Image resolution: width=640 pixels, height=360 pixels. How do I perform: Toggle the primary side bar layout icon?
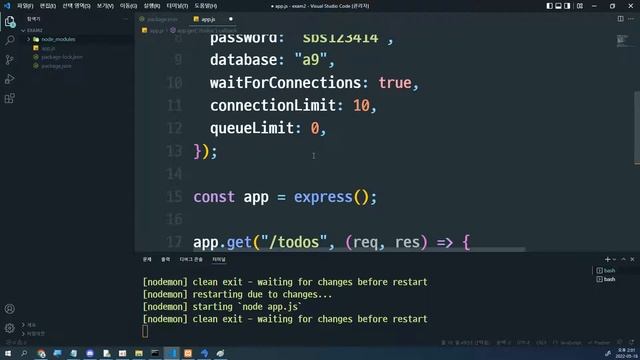549,6
